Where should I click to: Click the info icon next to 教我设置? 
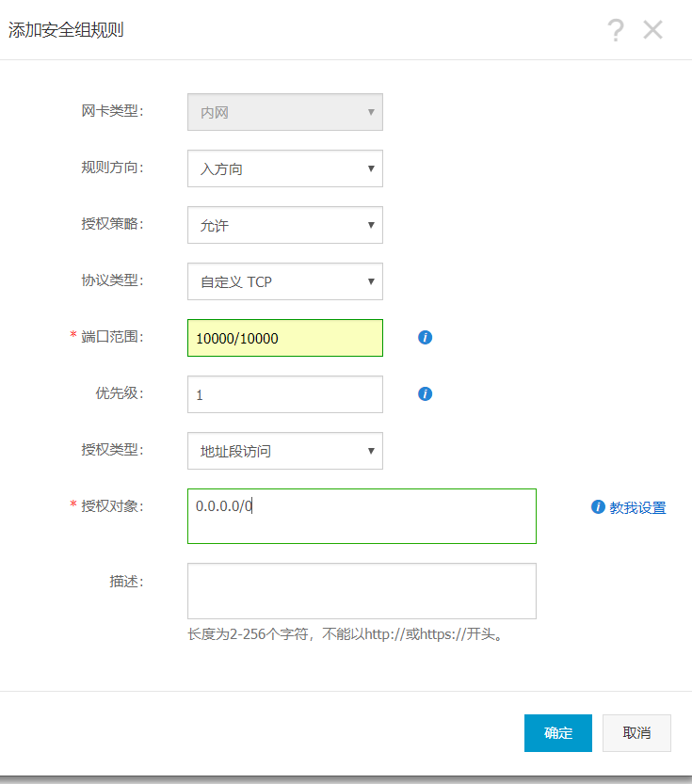597,507
